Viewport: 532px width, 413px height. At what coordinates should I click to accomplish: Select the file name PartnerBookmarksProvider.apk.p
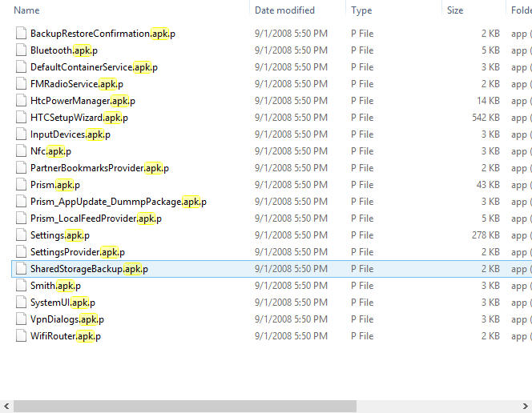click(x=99, y=168)
